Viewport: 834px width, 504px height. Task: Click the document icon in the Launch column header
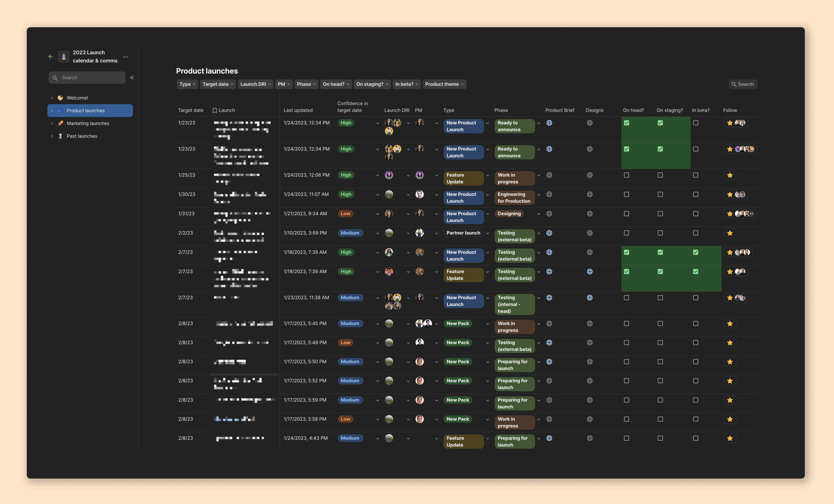pyautogui.click(x=215, y=110)
